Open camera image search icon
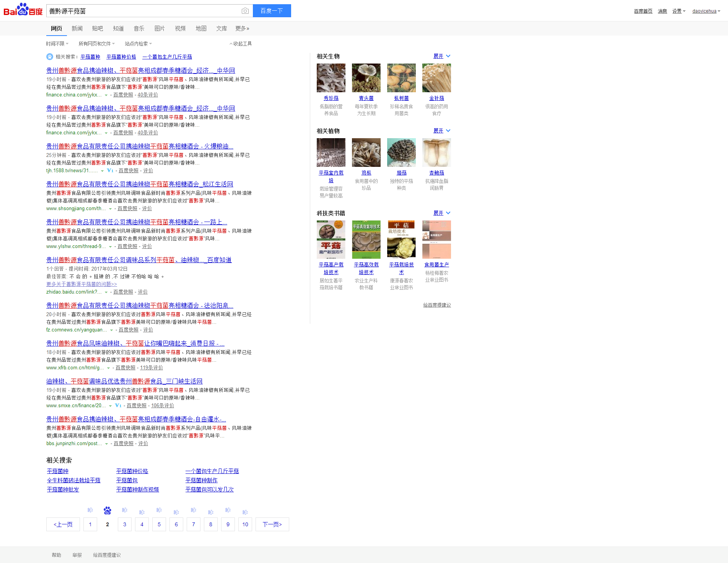Screen dimensions: 728x563 pos(245,11)
